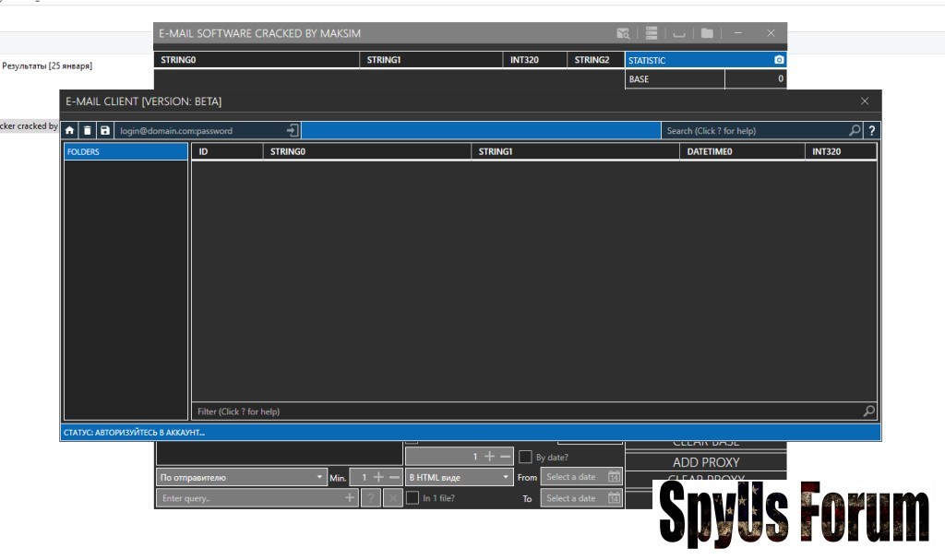Click the search magnifier icon in top bar
The height and width of the screenshot is (560, 945).
click(x=855, y=131)
